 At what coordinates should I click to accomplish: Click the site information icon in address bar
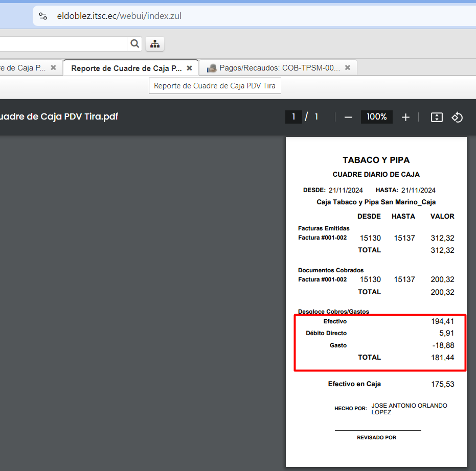[x=43, y=16]
